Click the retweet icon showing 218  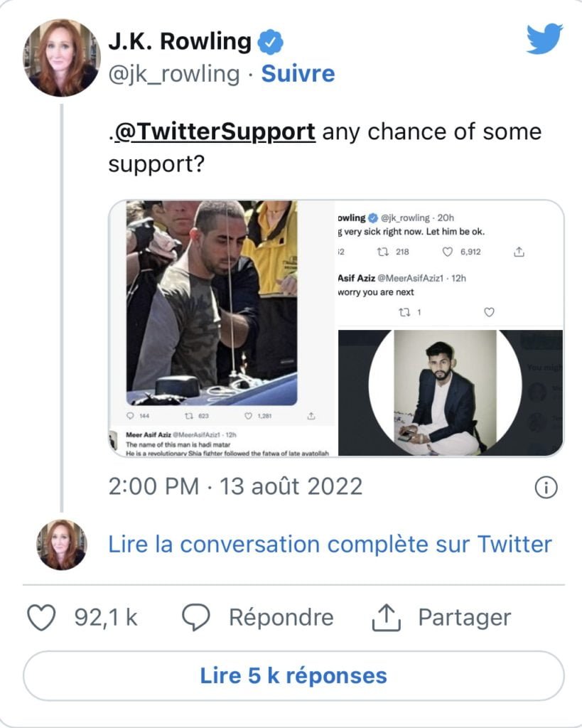pyautogui.click(x=384, y=251)
